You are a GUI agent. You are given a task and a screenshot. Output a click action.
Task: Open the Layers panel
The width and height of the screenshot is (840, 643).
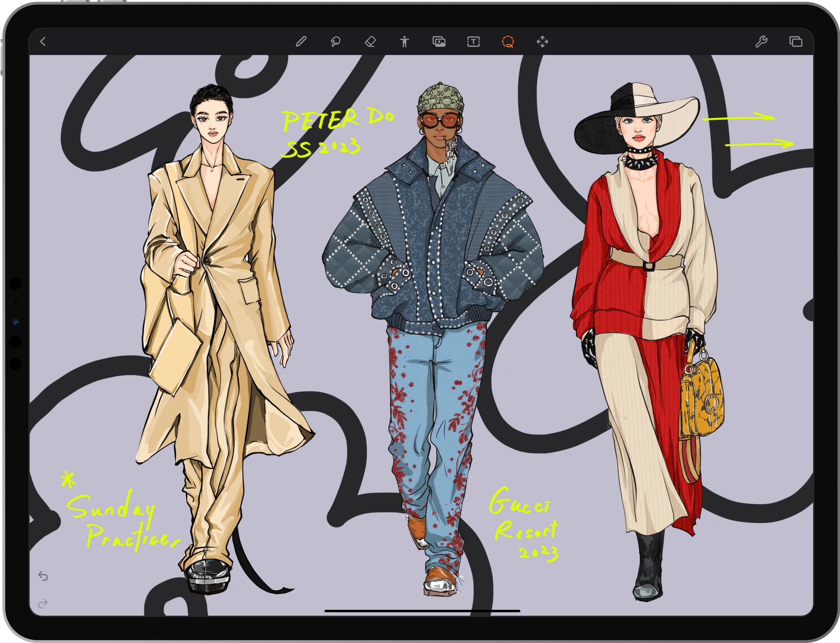(796, 41)
